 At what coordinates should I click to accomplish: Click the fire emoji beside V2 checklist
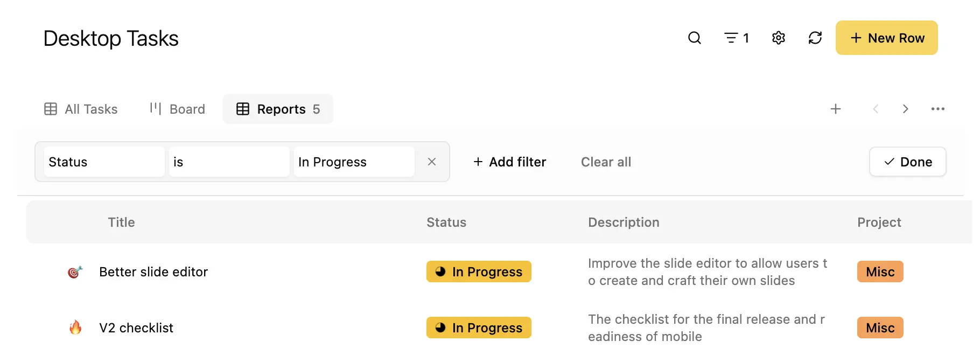tap(75, 328)
